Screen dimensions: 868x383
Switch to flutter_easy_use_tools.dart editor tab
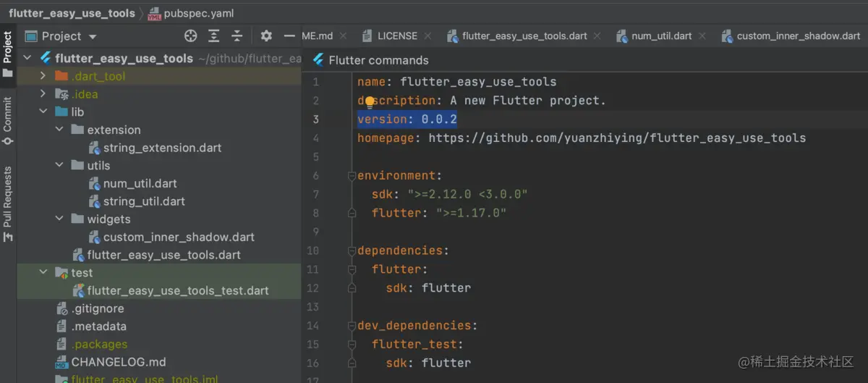tap(524, 35)
